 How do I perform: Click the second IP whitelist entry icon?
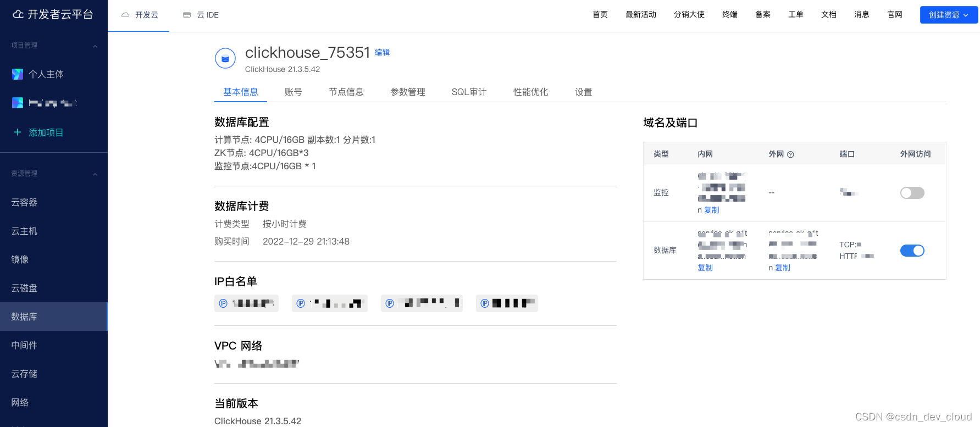(x=301, y=303)
